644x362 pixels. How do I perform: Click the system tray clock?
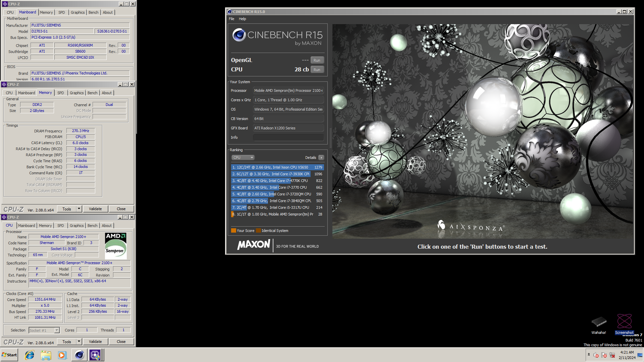point(627,355)
